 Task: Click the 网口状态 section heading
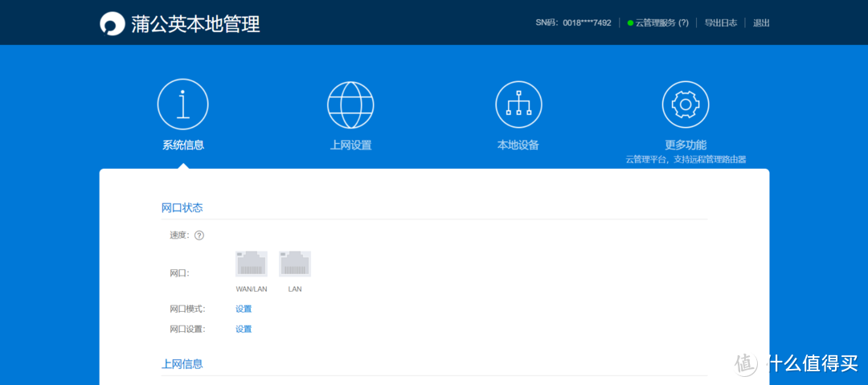pyautogui.click(x=182, y=208)
